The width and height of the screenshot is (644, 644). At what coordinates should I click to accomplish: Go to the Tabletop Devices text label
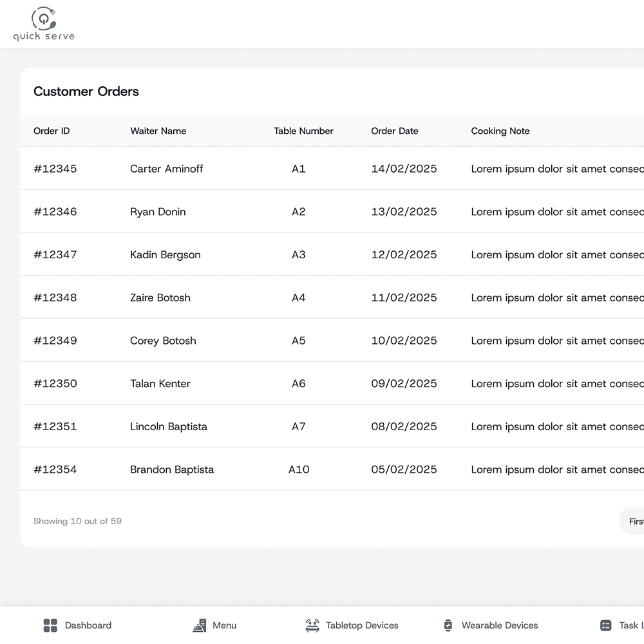point(362,625)
